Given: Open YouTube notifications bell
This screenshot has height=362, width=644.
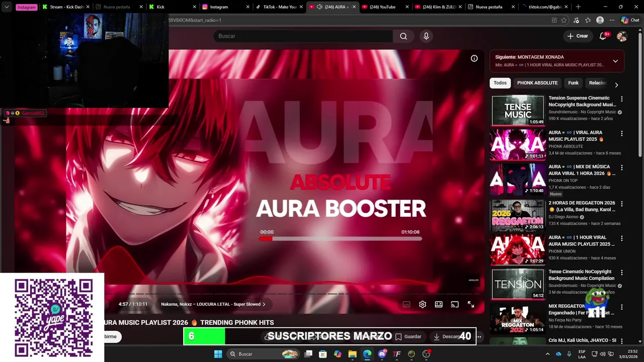Looking at the screenshot, I should tap(603, 36).
